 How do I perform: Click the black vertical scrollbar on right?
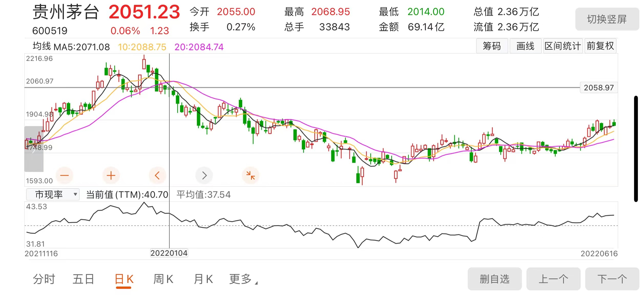pyautogui.click(x=636, y=149)
